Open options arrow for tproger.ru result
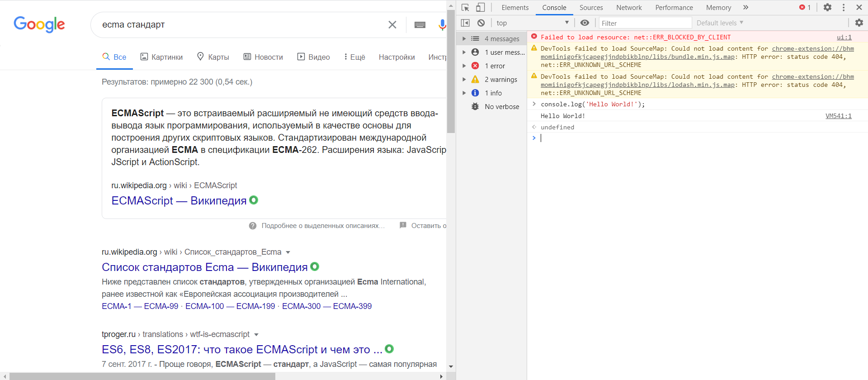This screenshot has height=380, width=868. (256, 335)
